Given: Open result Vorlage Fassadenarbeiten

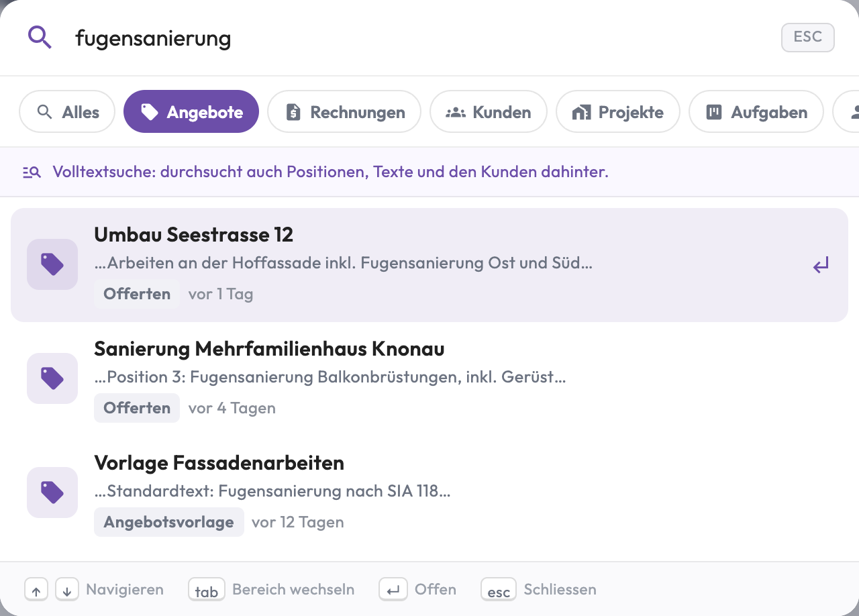Looking at the screenshot, I should pyautogui.click(x=429, y=493).
